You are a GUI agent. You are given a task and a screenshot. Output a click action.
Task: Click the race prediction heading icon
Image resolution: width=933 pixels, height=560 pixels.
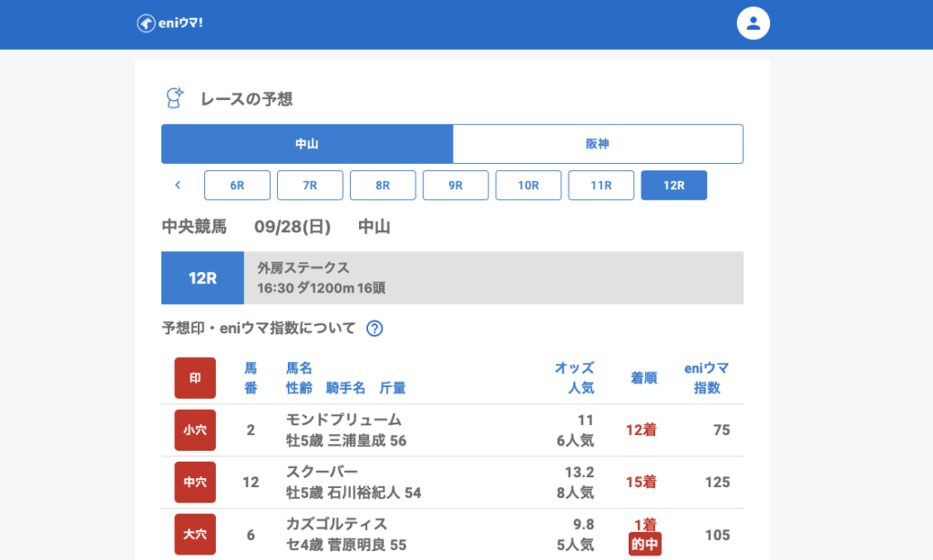(x=174, y=98)
